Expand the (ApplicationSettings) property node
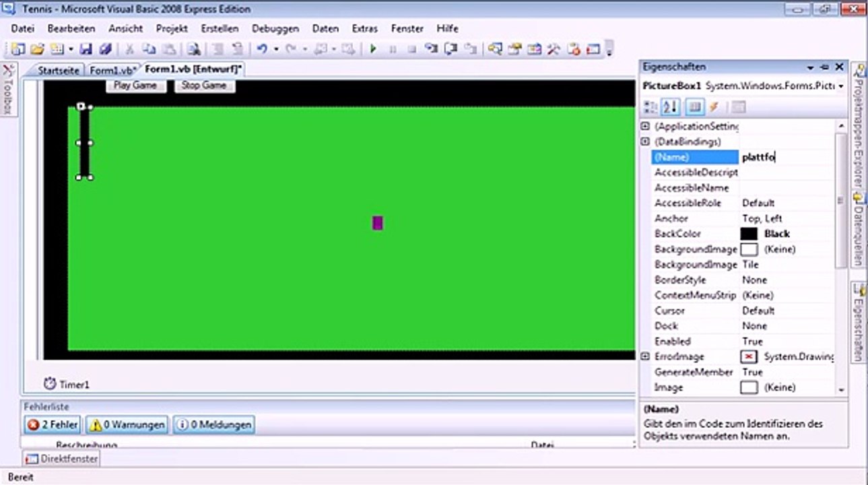Image resolution: width=868 pixels, height=485 pixels. pyautogui.click(x=645, y=126)
